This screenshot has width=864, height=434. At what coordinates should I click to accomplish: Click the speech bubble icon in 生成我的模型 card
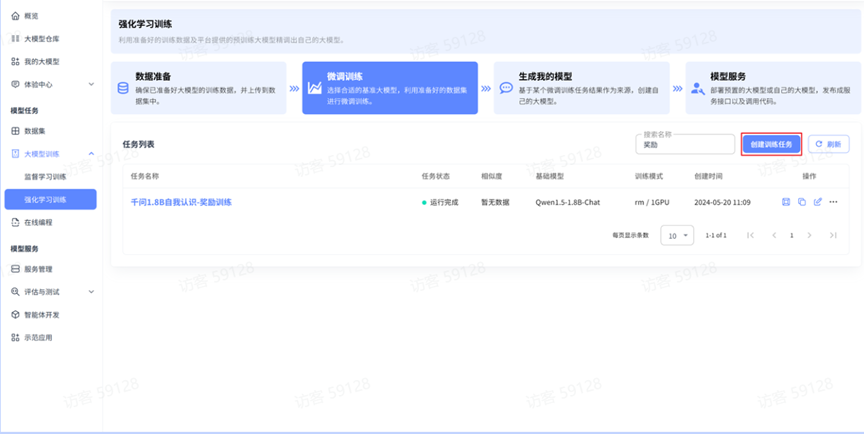click(506, 88)
